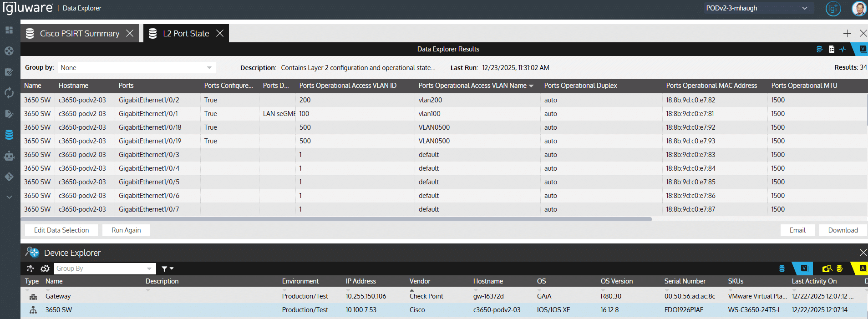Open the git diamond icon in sidebar
This screenshot has height=319, width=868.
[9, 177]
